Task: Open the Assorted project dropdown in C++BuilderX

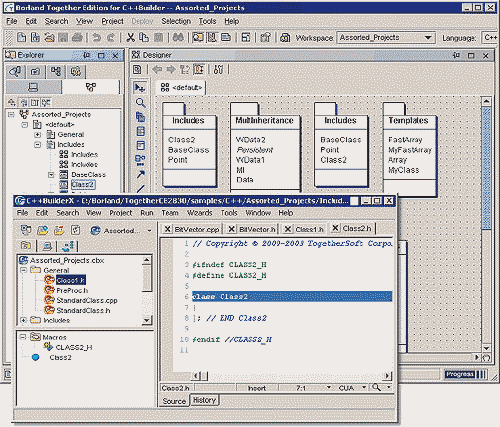Action: pyautogui.click(x=149, y=230)
